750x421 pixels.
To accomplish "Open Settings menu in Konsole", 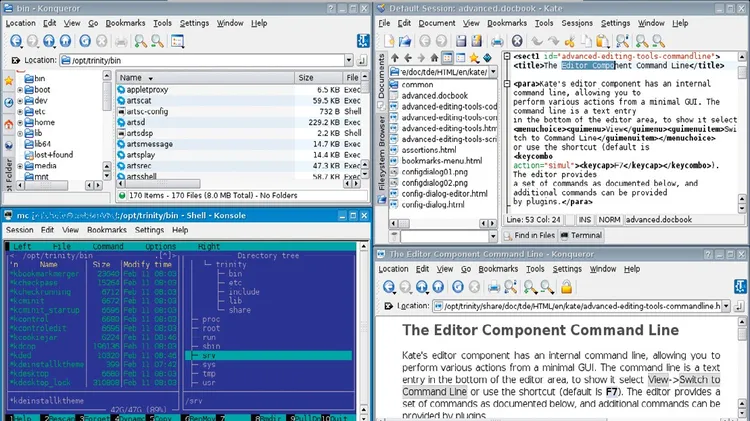I will point(149,230).
